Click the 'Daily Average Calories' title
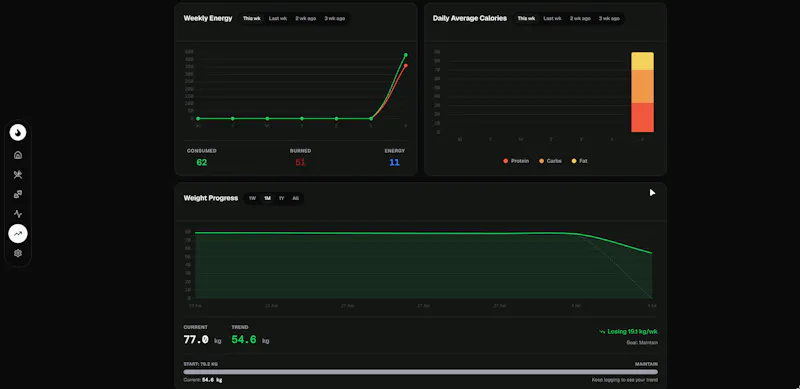Image resolution: width=800 pixels, height=389 pixels. click(x=470, y=18)
